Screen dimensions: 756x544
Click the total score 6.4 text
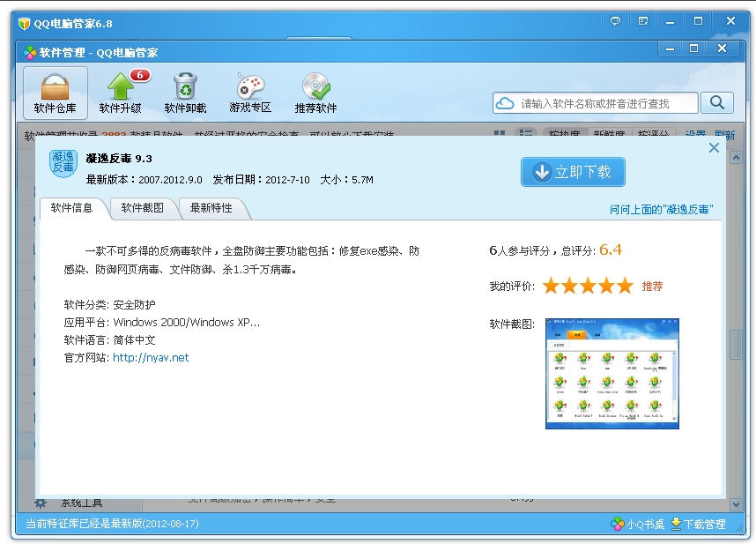[611, 250]
